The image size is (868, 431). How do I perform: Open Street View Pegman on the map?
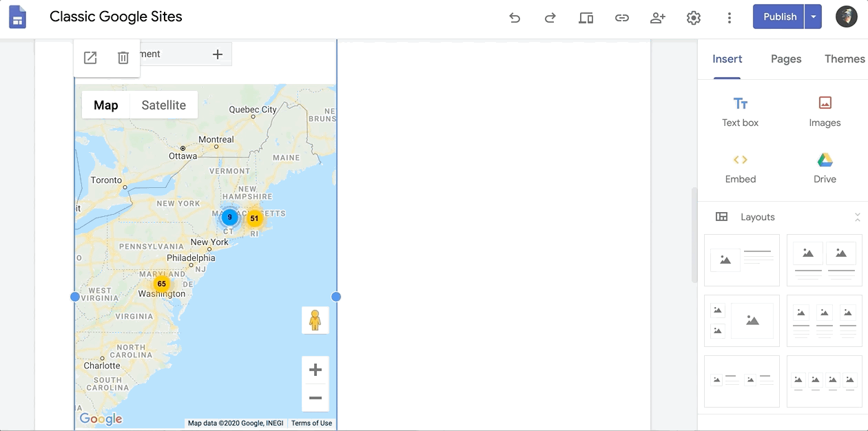tap(316, 320)
